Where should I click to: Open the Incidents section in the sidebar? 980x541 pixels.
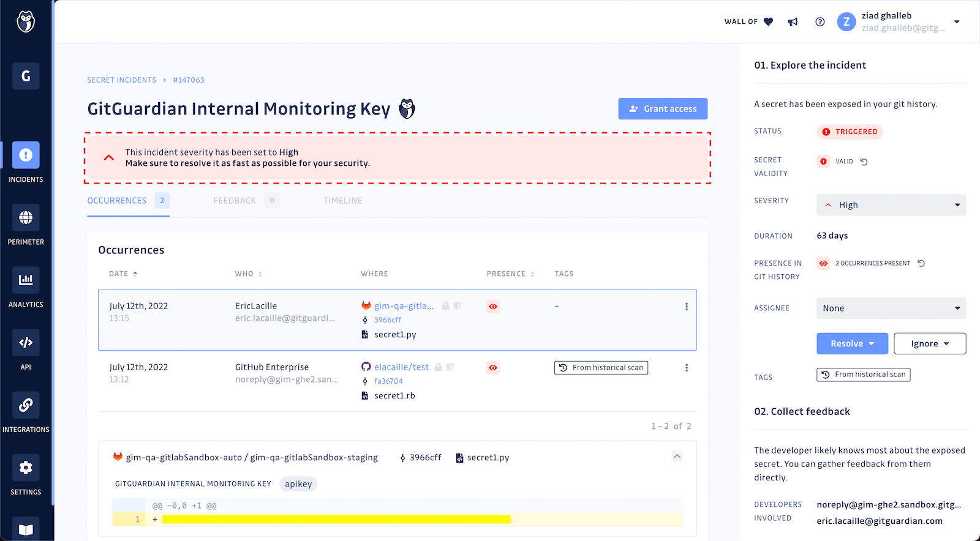pyautogui.click(x=26, y=162)
